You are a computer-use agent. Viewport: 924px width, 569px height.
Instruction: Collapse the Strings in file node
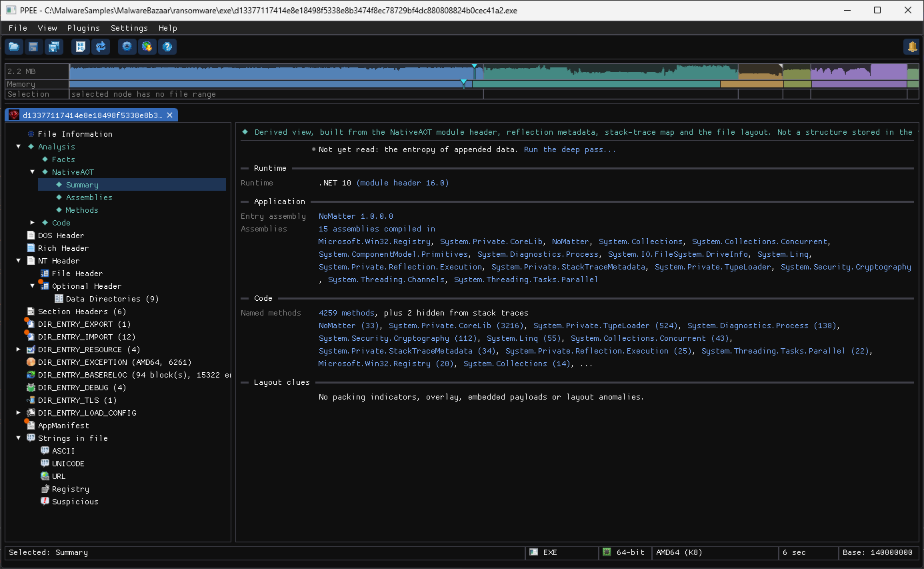tap(19, 438)
